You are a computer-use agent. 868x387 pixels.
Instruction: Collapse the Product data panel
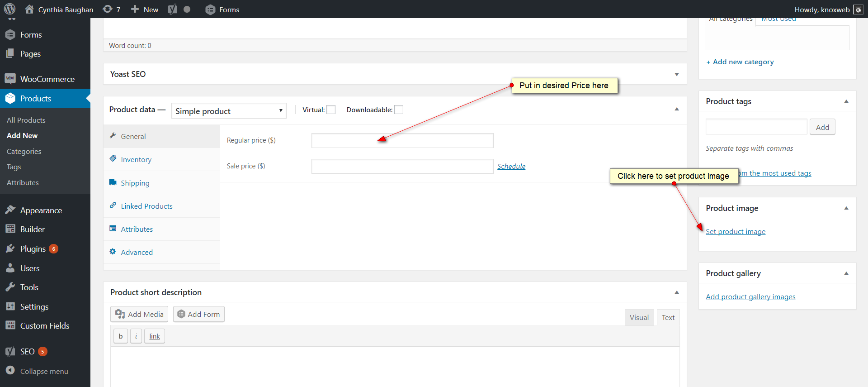coord(677,109)
